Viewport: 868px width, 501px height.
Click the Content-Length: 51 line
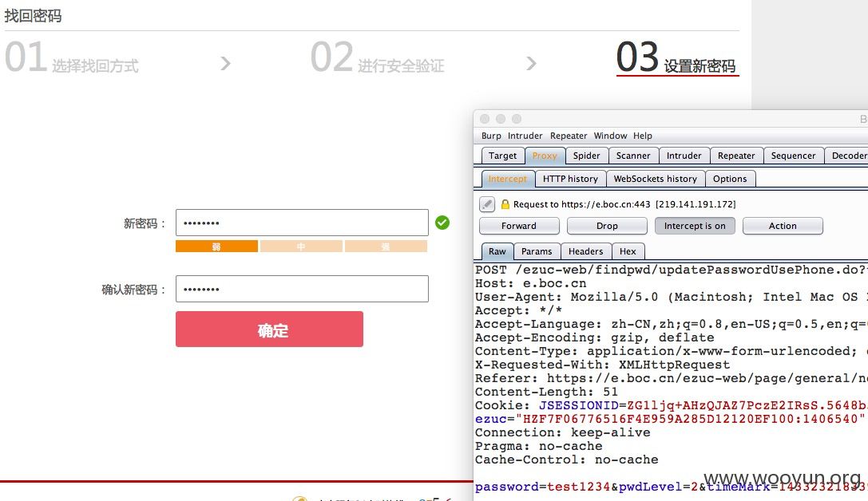pyautogui.click(x=546, y=392)
